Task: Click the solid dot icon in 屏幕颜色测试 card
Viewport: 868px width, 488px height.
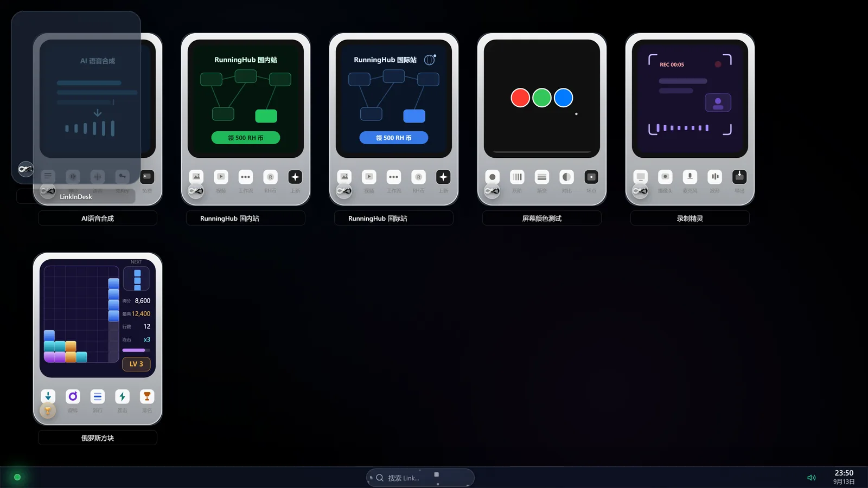Action: (x=493, y=177)
